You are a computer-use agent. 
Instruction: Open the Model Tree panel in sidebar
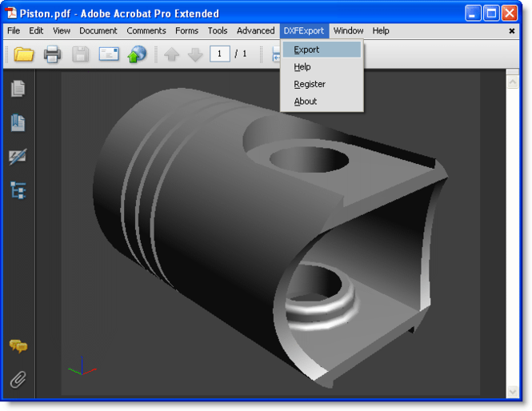(x=18, y=190)
